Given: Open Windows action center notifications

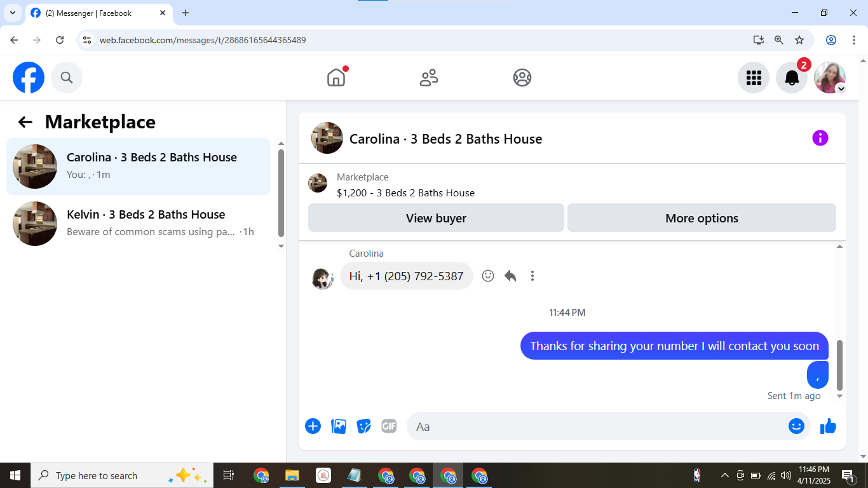Looking at the screenshot, I should 848,475.
